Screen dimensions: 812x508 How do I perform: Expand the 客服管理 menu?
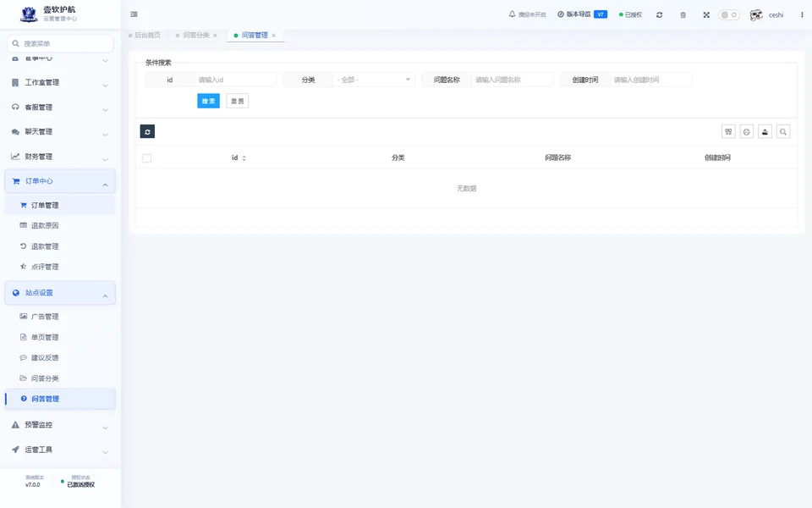click(60, 108)
